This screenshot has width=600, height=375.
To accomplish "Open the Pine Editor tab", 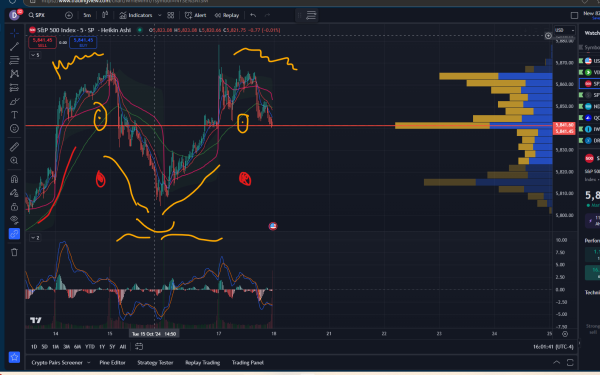I will click(x=112, y=362).
